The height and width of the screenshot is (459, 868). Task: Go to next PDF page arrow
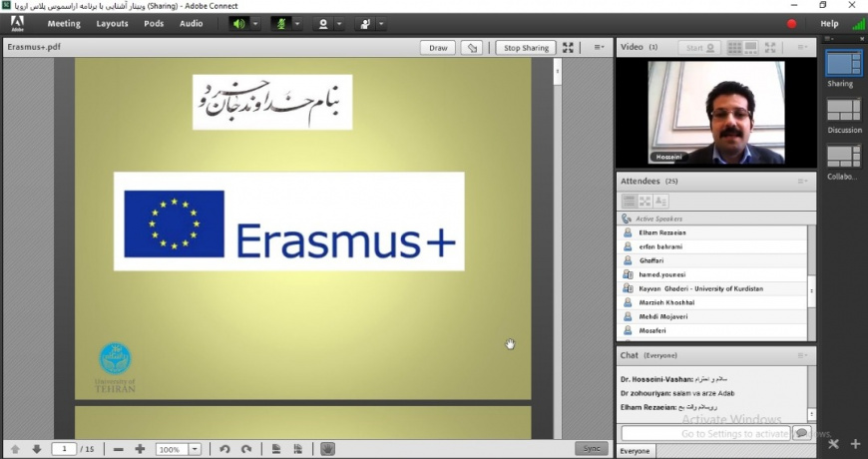[37, 449]
